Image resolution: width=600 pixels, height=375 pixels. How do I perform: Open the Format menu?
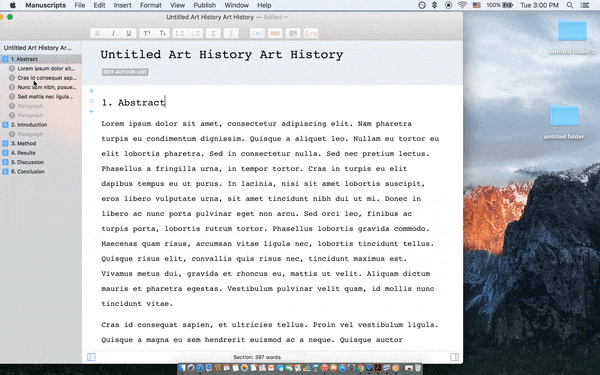point(150,5)
